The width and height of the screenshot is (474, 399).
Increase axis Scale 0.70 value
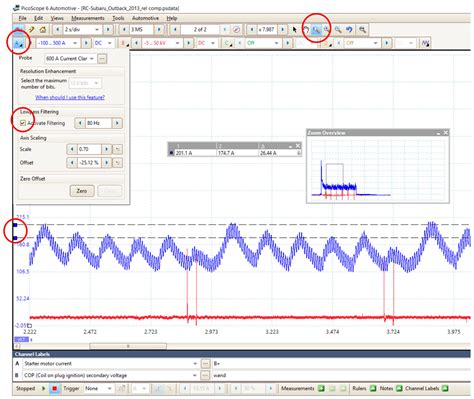pos(106,149)
